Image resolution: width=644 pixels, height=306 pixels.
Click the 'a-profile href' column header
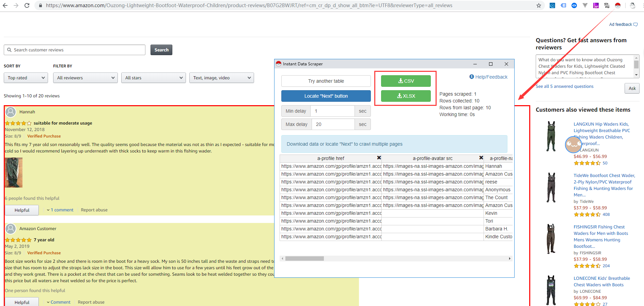pyautogui.click(x=330, y=158)
